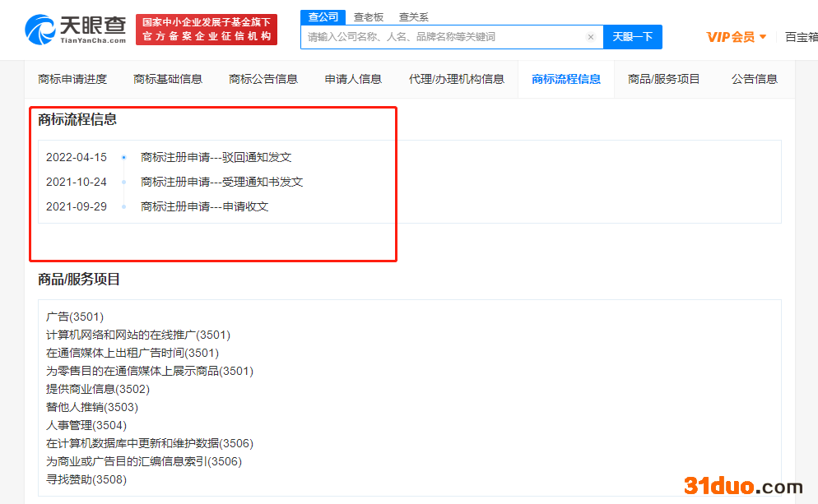
Task: Click the 天眼一下 search button
Action: click(633, 37)
